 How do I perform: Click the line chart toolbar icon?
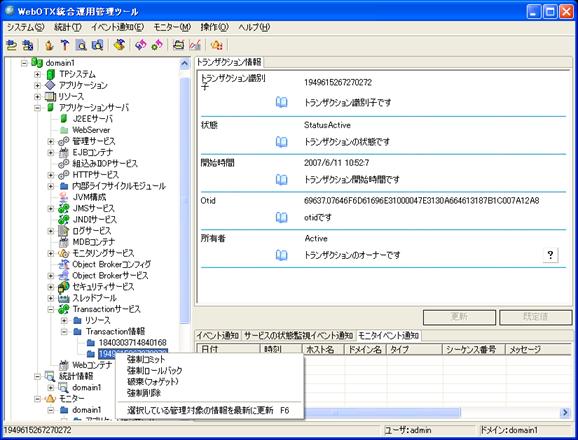tap(195, 45)
